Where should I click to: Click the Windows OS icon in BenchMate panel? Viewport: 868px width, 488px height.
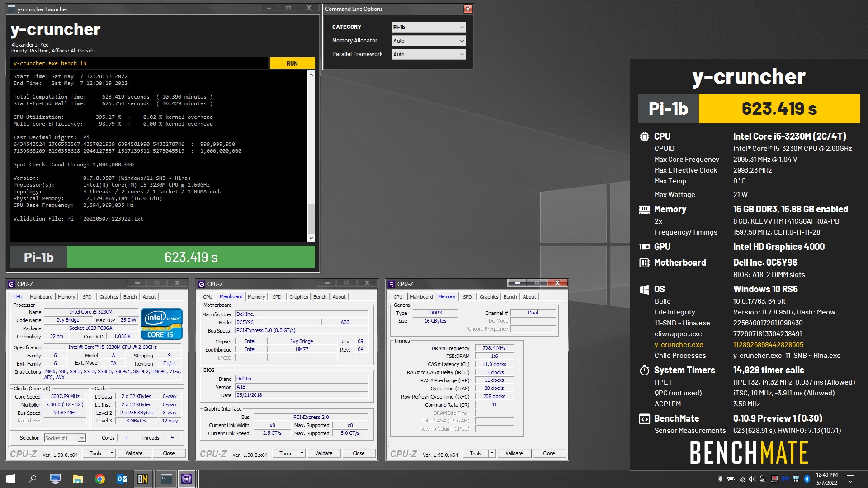[x=644, y=289]
